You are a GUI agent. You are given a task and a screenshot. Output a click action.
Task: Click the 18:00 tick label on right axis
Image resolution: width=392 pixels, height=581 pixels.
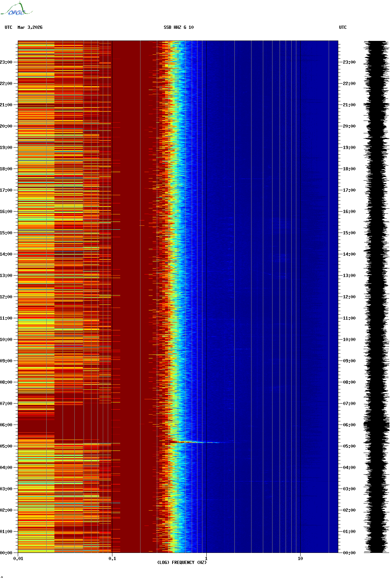(x=349, y=169)
